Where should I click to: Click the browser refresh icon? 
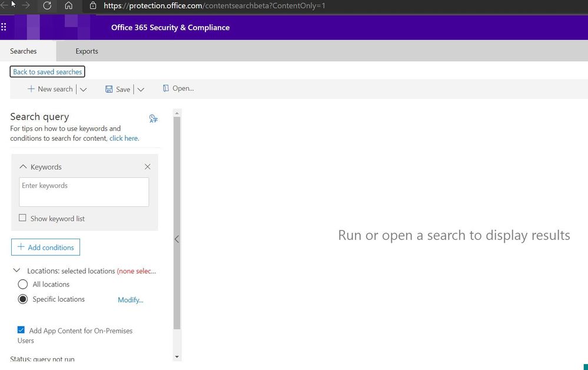(x=47, y=6)
